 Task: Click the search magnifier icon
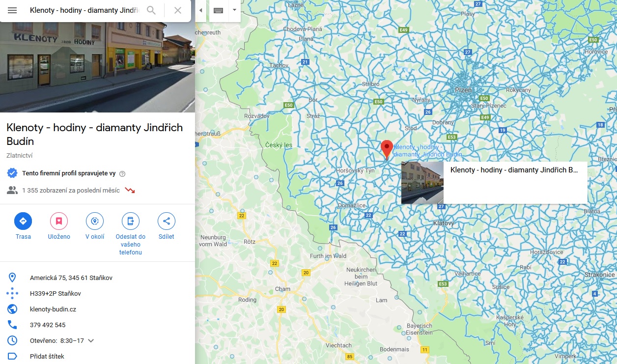coord(151,10)
